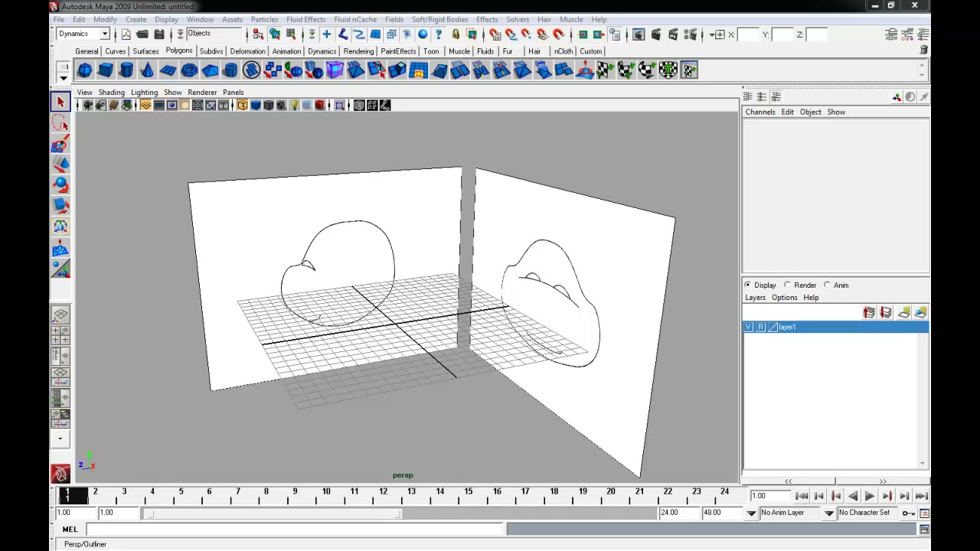The image size is (980, 551).
Task: Create a polygon cone from shelf
Action: (x=147, y=70)
